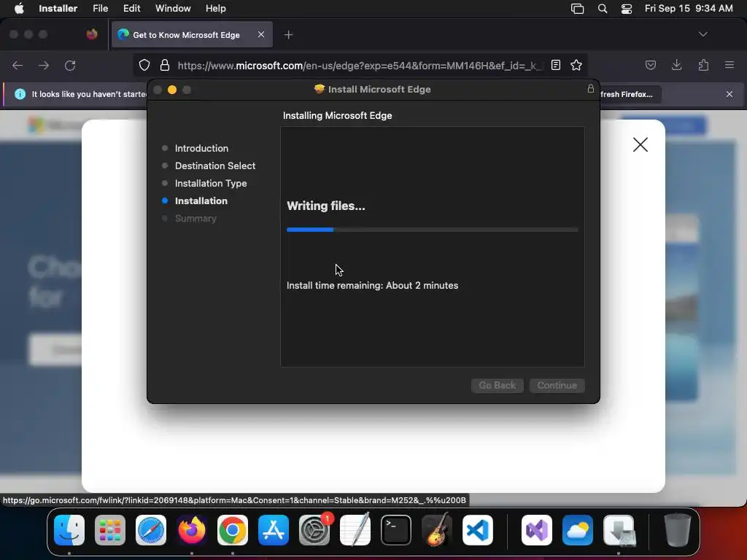Open Terminal from the Dock

396,530
